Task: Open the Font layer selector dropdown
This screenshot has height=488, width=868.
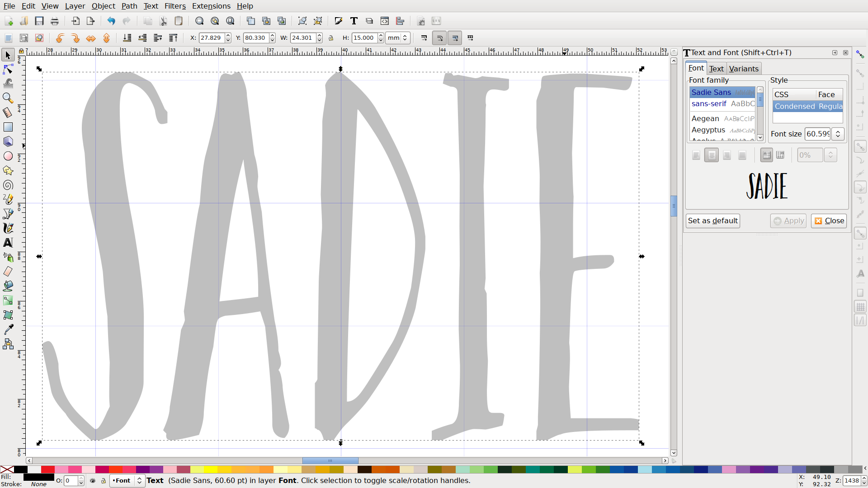Action: 127,481
